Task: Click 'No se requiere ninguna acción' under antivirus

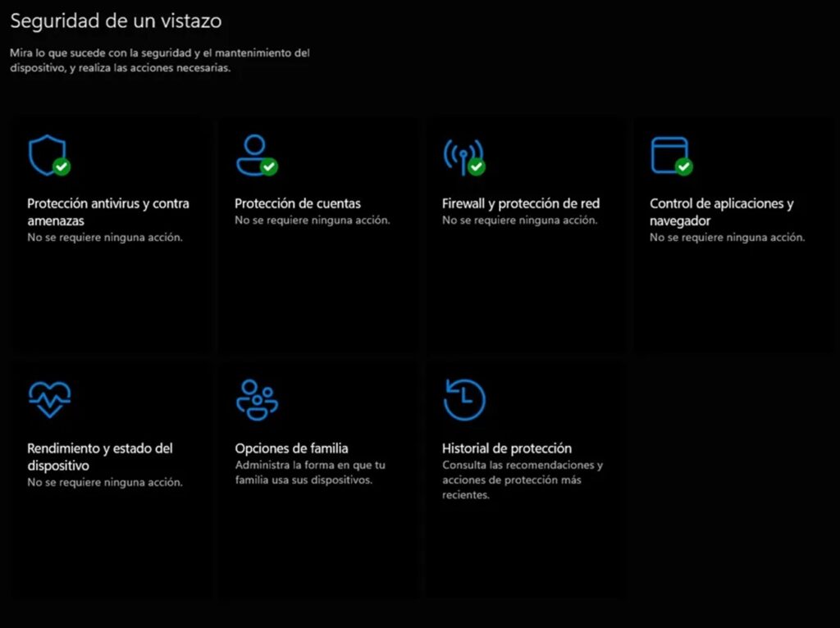Action: [x=105, y=237]
